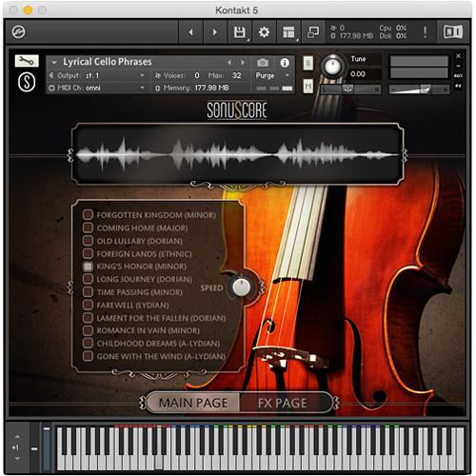Toggle King's Honor (Minor) phrase checkbox
This screenshot has height=476, width=476.
(x=88, y=267)
